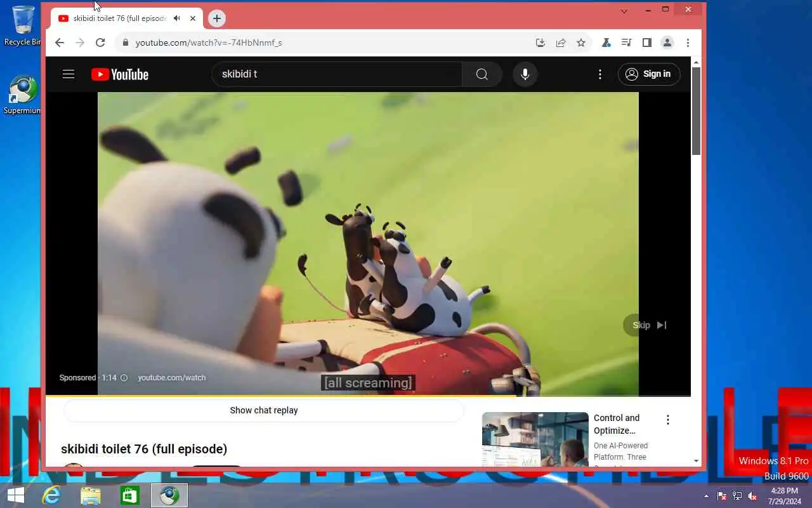The image size is (812, 508).
Task: View site information padlock
Action: (x=126, y=43)
